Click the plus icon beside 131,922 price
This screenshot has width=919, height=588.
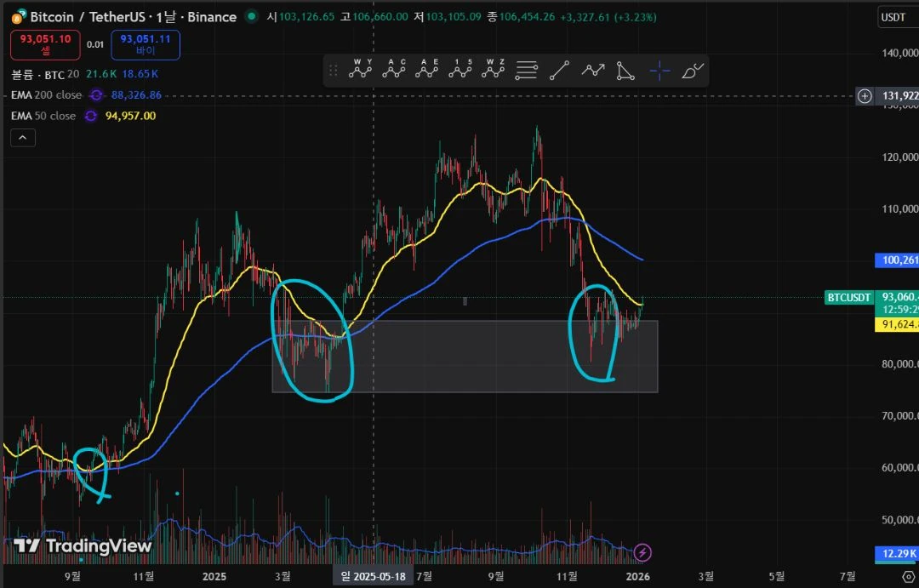(x=865, y=96)
